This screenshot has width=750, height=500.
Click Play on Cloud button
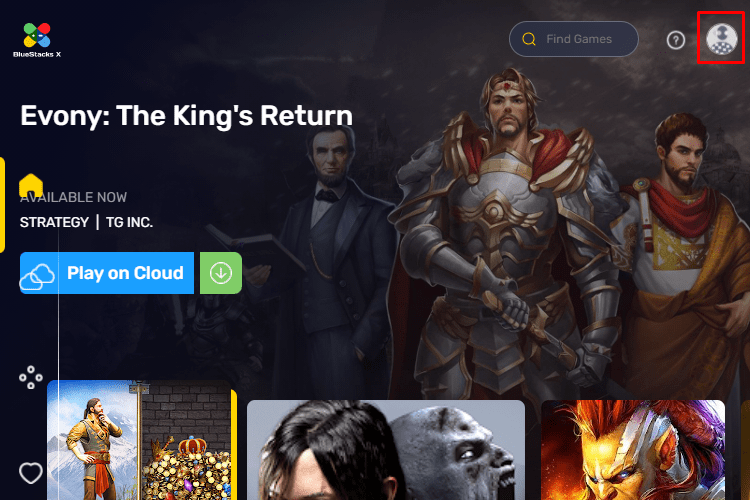(x=107, y=273)
